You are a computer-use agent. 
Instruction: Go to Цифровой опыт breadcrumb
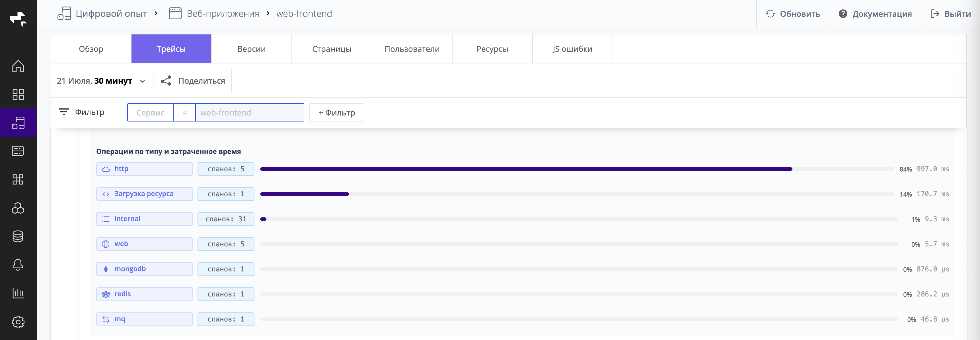click(x=111, y=14)
